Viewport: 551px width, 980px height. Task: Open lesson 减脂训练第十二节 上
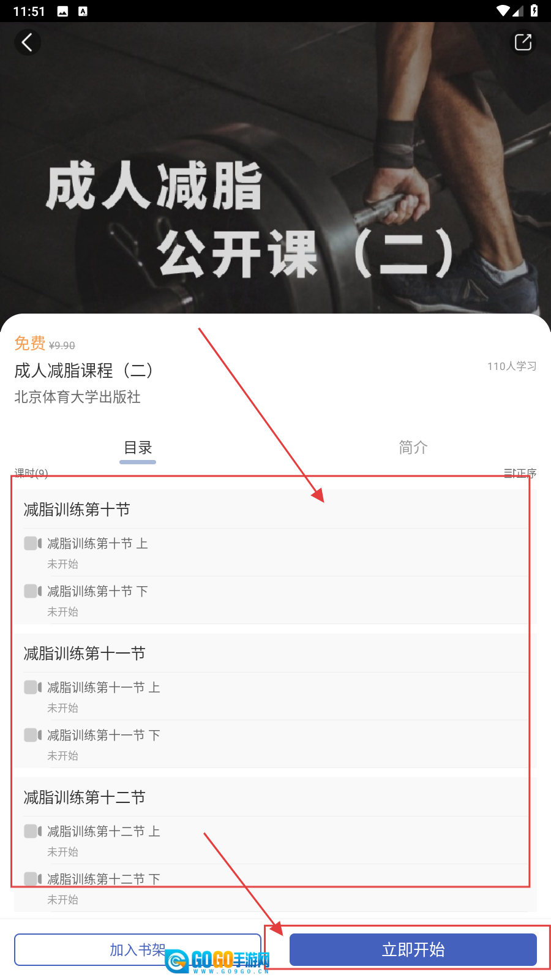coord(275,840)
